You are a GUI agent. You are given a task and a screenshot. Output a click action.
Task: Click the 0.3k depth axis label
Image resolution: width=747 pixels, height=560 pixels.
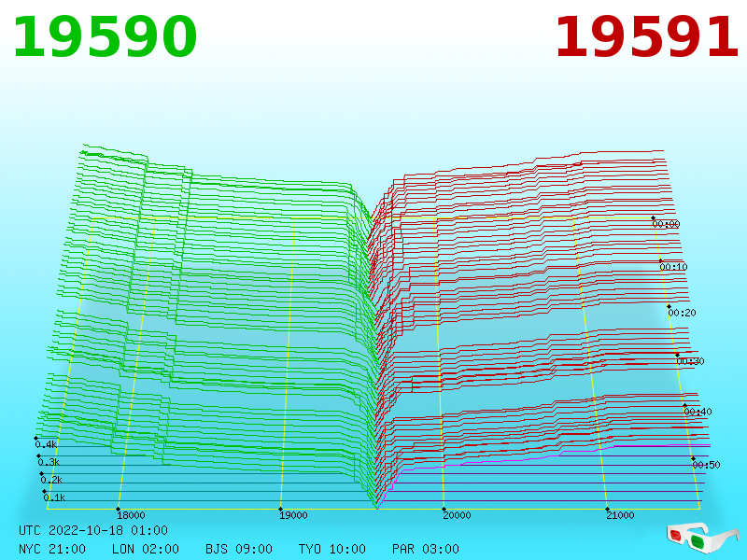(x=49, y=462)
